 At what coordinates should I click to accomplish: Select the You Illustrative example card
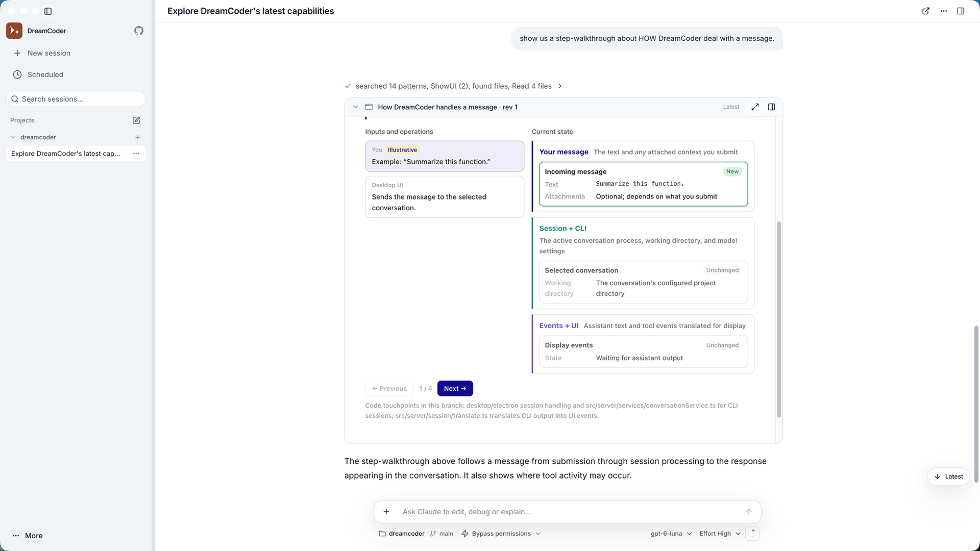(445, 156)
